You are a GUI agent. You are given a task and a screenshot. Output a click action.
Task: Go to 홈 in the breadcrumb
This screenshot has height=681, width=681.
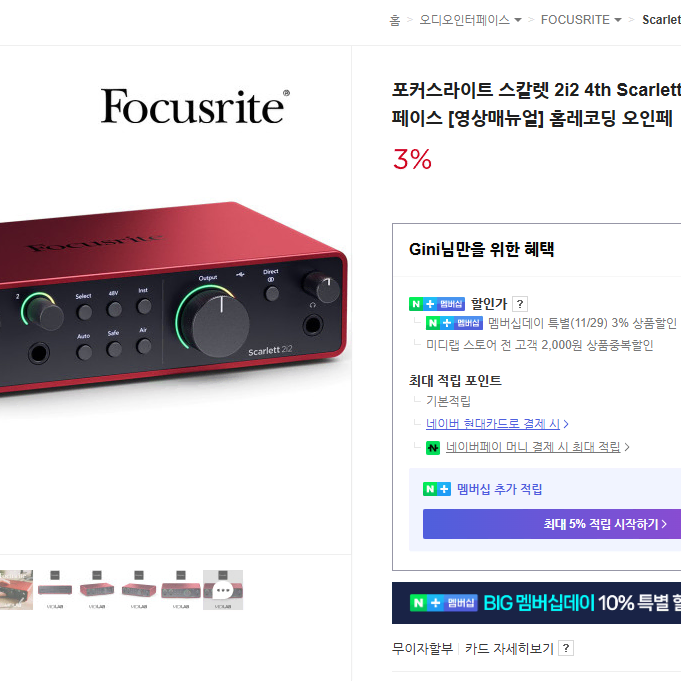pos(394,20)
